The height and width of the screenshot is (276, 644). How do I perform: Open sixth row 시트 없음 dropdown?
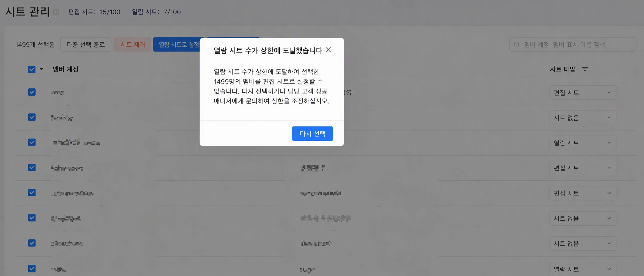point(583,218)
